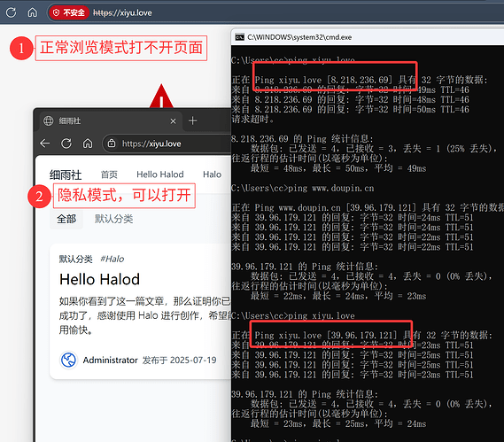The width and height of the screenshot is (504, 442).
Task: Click the Administrator avatar icon
Action: (68, 360)
